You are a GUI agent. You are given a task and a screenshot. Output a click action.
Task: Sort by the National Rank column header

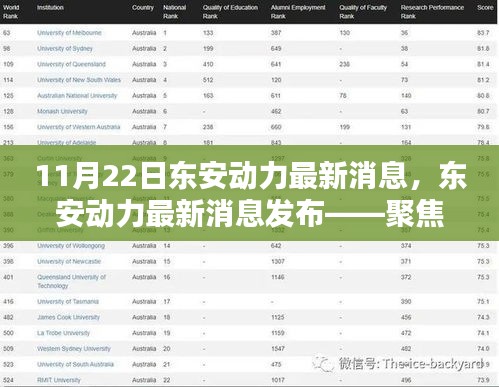(x=174, y=12)
